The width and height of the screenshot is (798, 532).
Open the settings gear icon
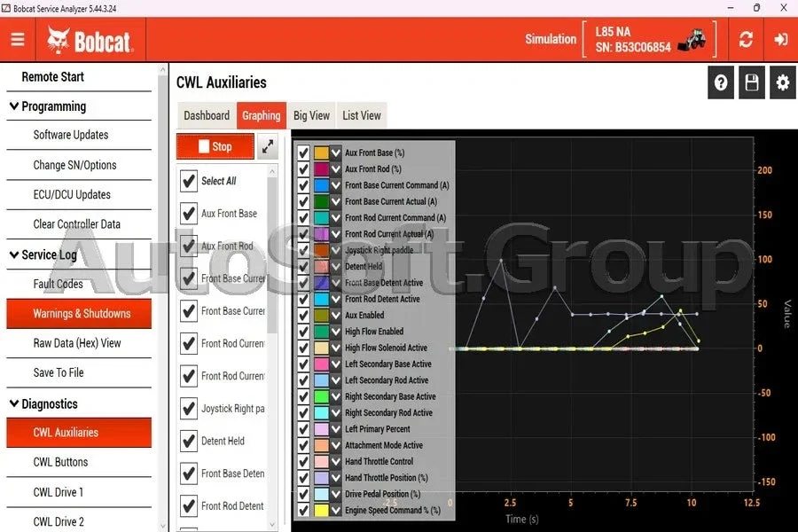tap(783, 82)
